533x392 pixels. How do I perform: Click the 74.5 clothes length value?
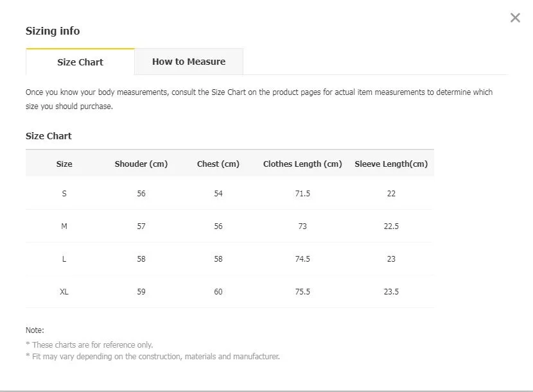(x=302, y=259)
